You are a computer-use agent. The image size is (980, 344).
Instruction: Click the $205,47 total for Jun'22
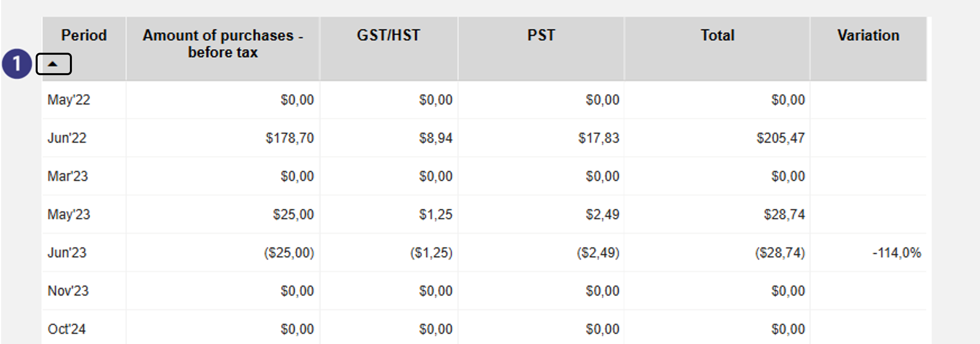(781, 138)
